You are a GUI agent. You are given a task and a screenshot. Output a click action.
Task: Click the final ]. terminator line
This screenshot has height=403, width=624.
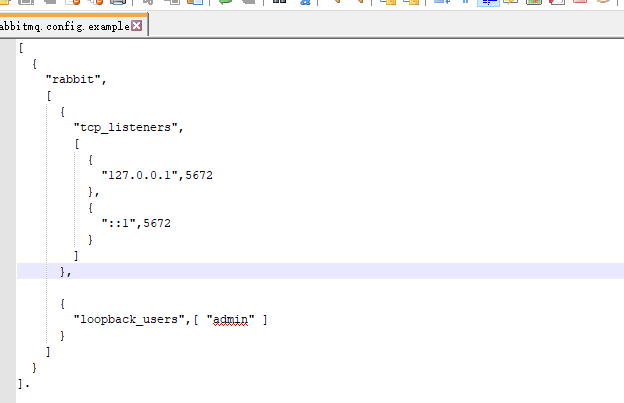click(x=24, y=384)
